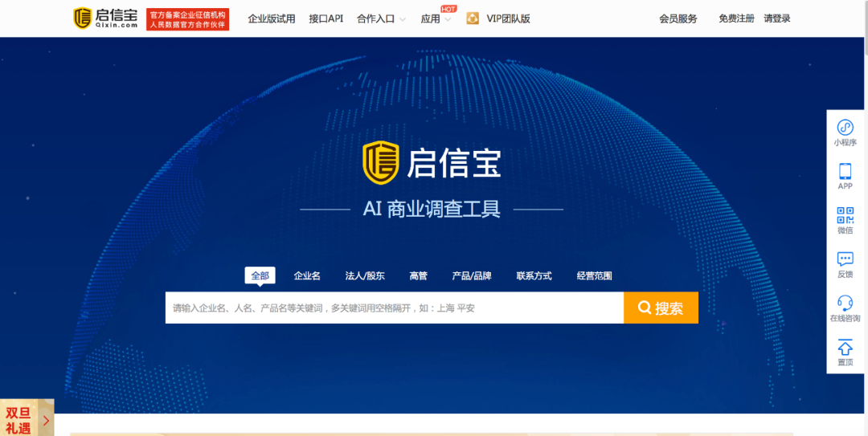Open 在线咨询 headset icon
Screen dimensions: 868x436
click(x=845, y=303)
